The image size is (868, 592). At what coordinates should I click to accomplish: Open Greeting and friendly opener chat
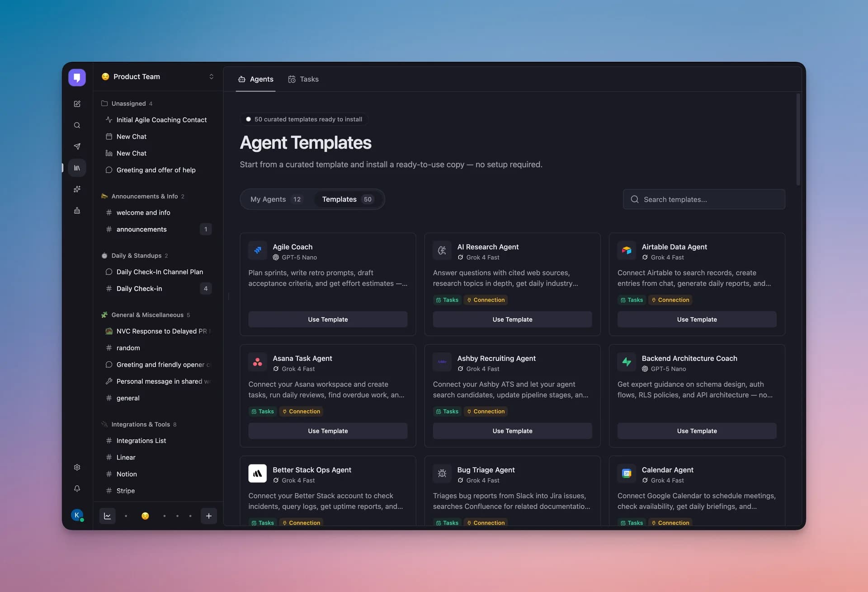(x=158, y=365)
